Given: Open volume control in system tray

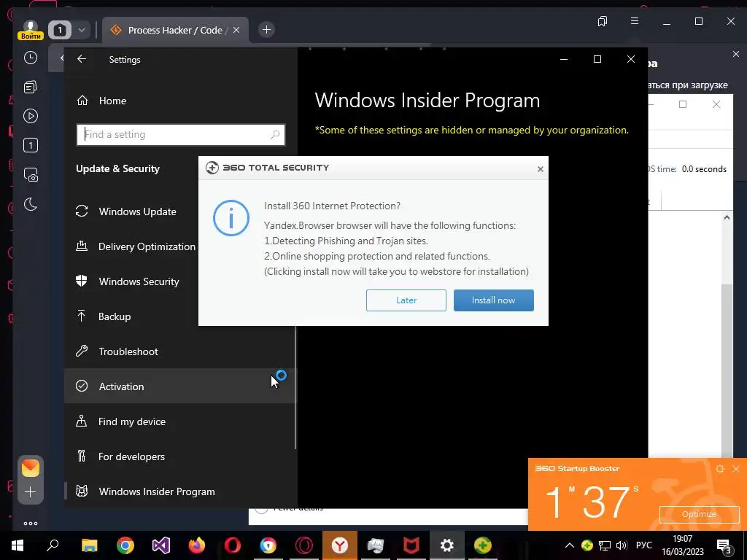Looking at the screenshot, I should 622,545.
